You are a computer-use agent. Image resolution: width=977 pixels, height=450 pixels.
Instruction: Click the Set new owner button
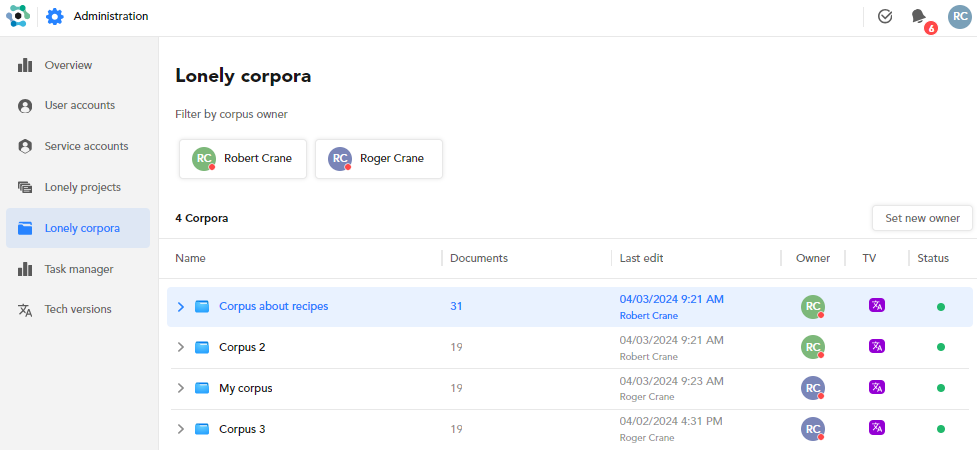click(921, 218)
